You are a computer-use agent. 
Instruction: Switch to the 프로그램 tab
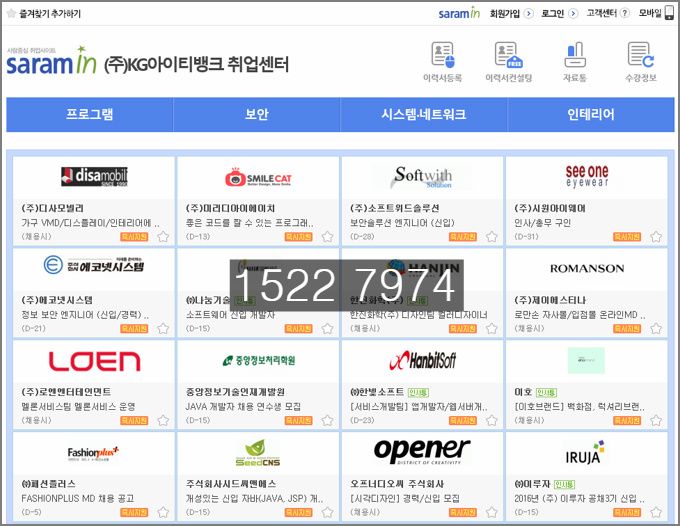coord(90,114)
